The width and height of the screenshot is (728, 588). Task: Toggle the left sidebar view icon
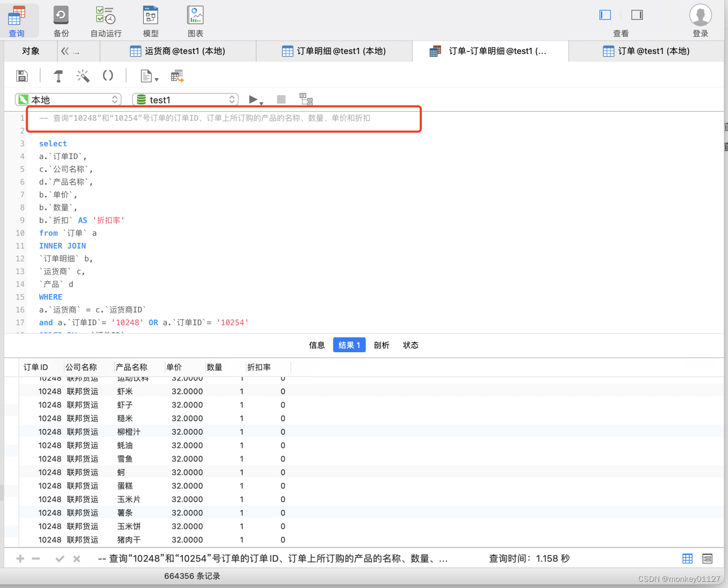pyautogui.click(x=605, y=15)
